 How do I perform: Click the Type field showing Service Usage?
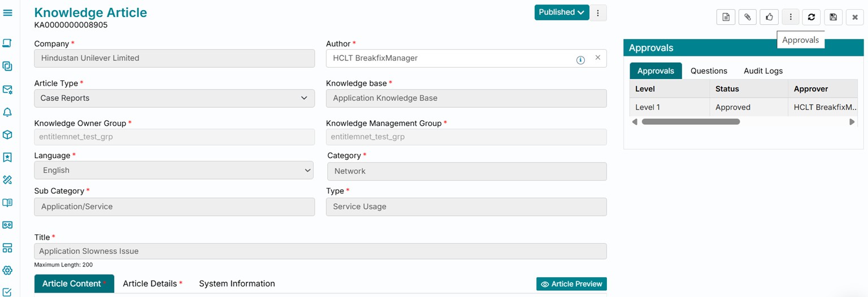(466, 207)
